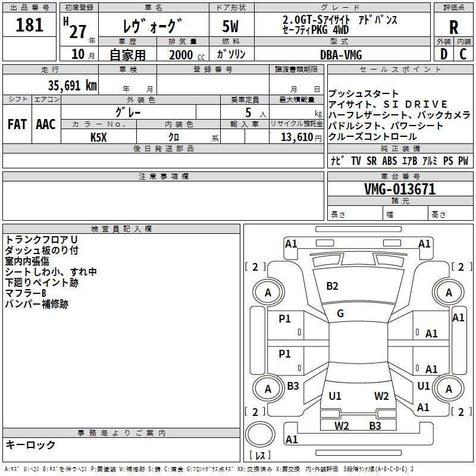The width and height of the screenshot is (476, 476).
Task: Click the FAT shift type cell
Action: [x=17, y=124]
